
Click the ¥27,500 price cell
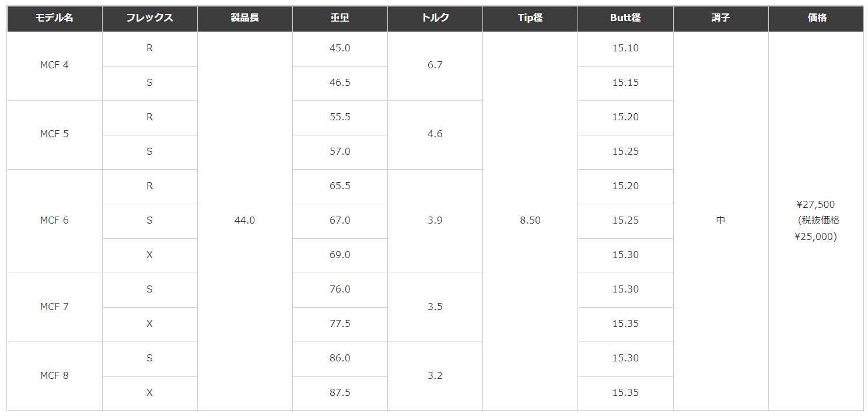click(815, 205)
